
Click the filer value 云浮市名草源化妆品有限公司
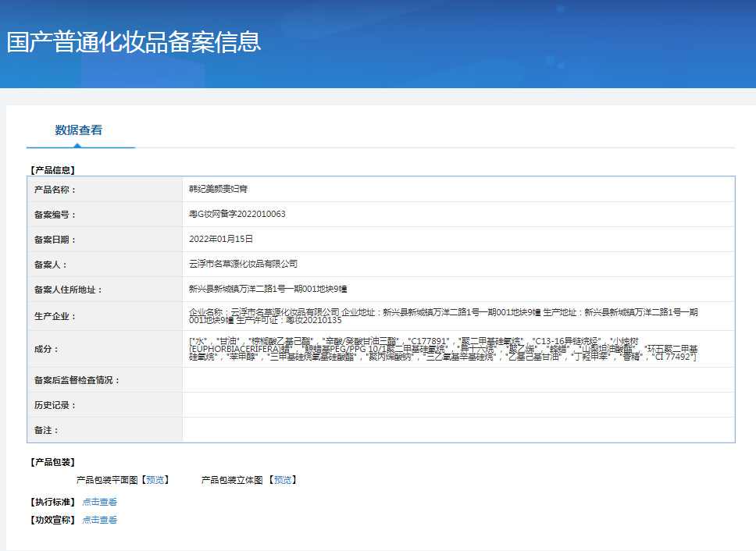click(x=243, y=264)
